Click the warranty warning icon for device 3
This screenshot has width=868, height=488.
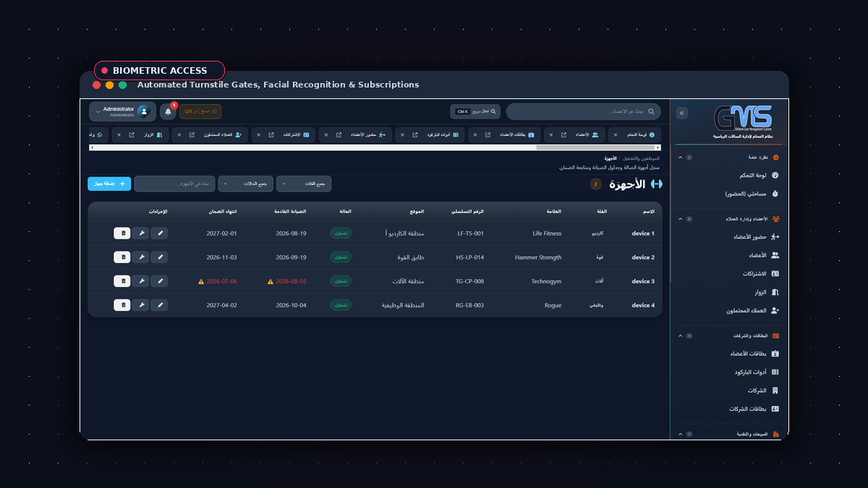(201, 281)
